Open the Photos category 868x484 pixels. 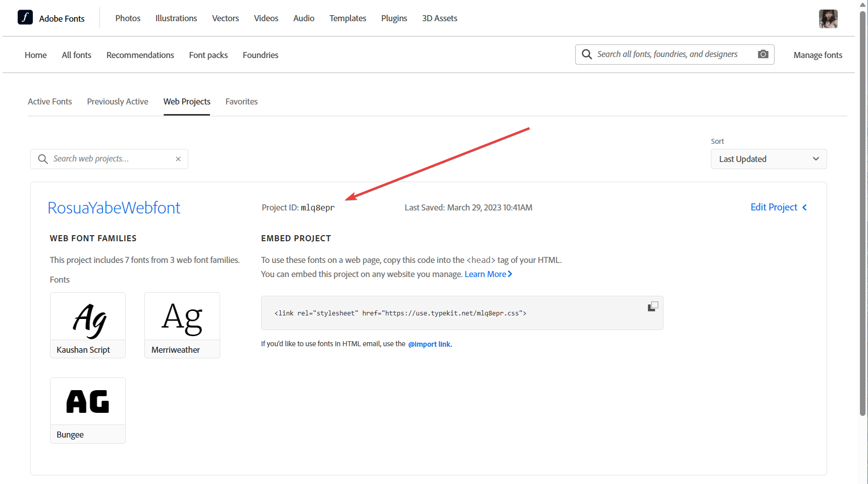tap(128, 18)
